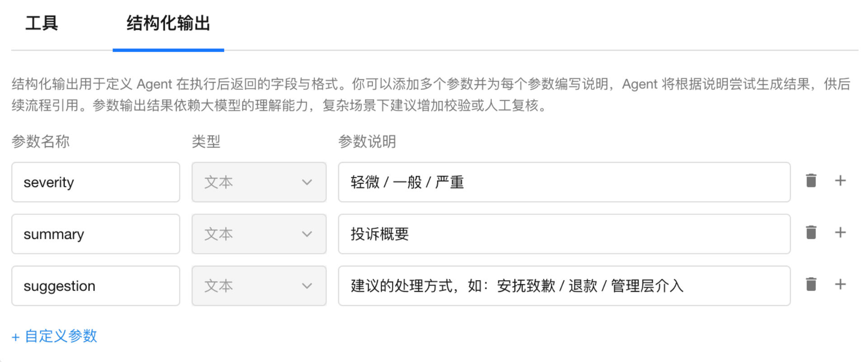The height and width of the screenshot is (362, 868).
Task: Edit the 建议的处理方式 description field
Action: tap(564, 286)
